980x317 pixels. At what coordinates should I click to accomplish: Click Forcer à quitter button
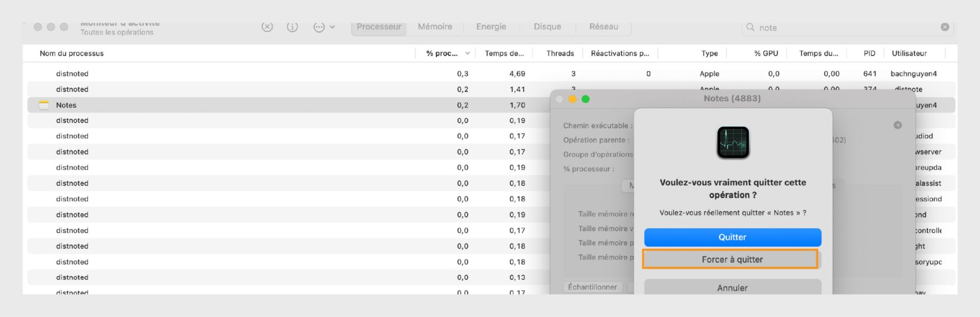pyautogui.click(x=732, y=259)
